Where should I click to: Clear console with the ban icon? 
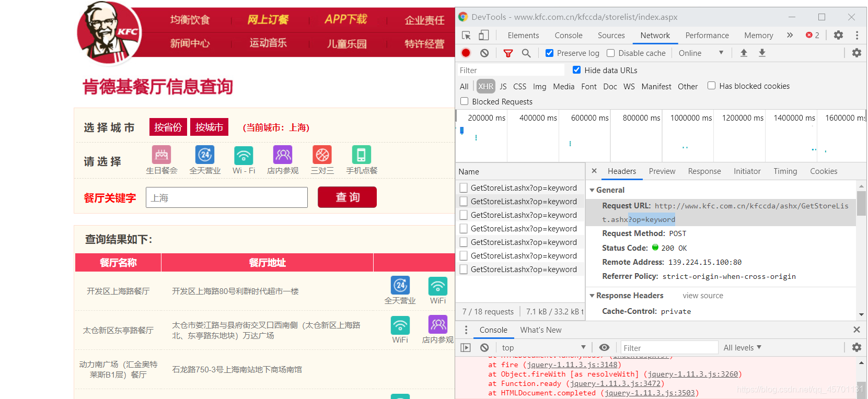pyautogui.click(x=484, y=347)
